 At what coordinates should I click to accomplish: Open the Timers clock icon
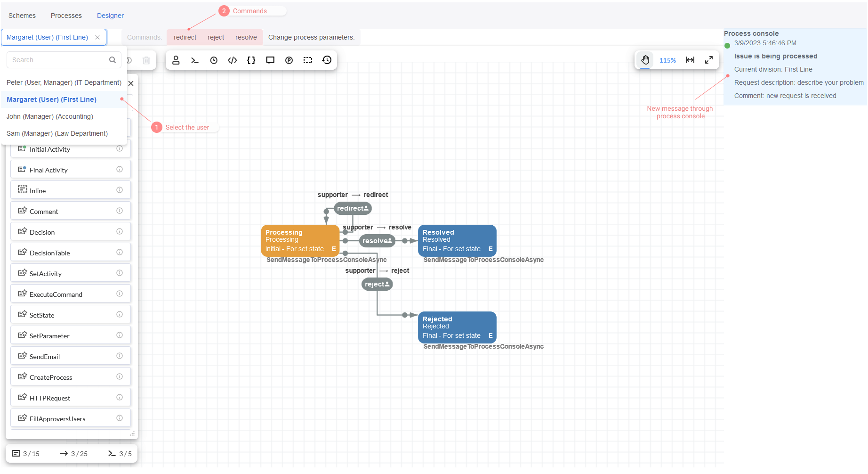(x=214, y=60)
